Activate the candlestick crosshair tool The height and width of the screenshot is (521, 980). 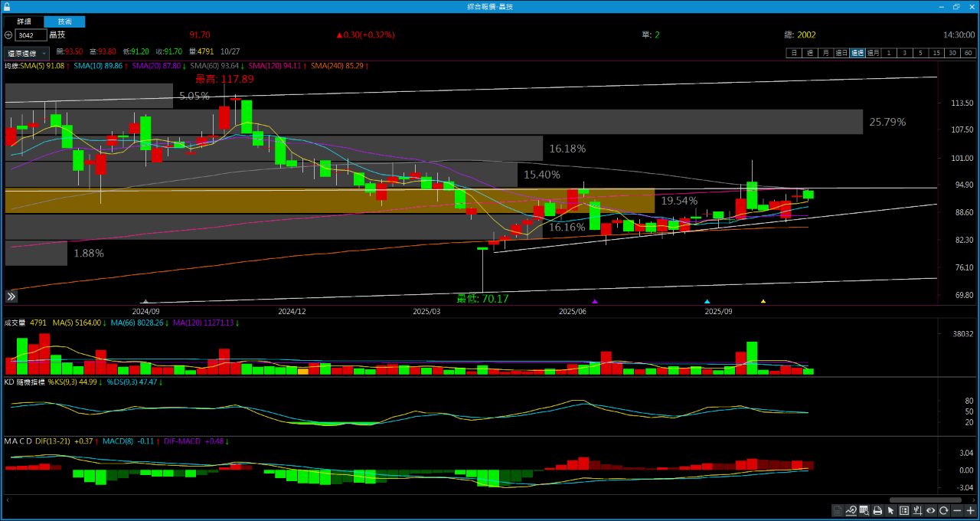[x=917, y=510]
